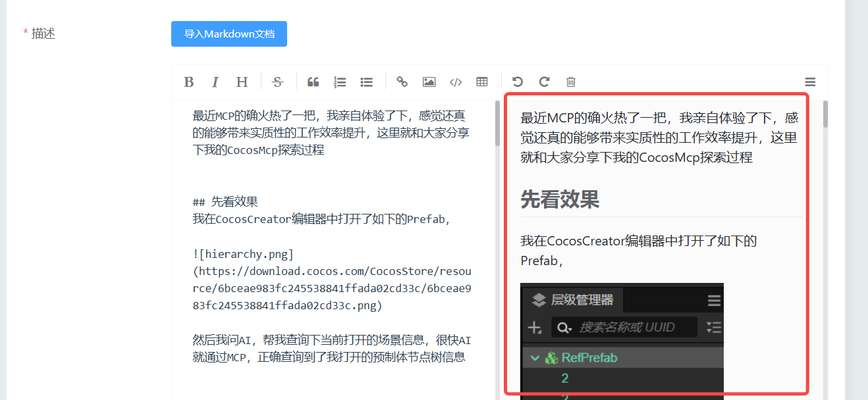Click source paragraph starting 然后我问AI
868x400 pixels.
[x=331, y=349]
